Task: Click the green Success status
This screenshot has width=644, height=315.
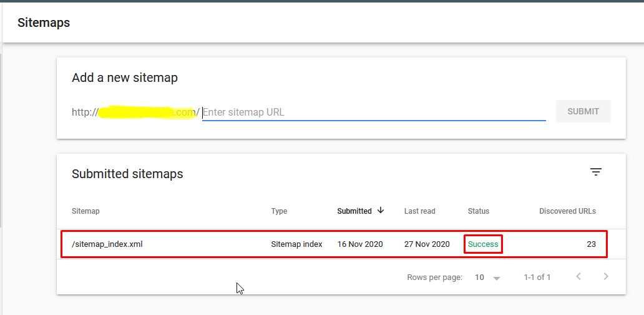Action: pyautogui.click(x=483, y=244)
